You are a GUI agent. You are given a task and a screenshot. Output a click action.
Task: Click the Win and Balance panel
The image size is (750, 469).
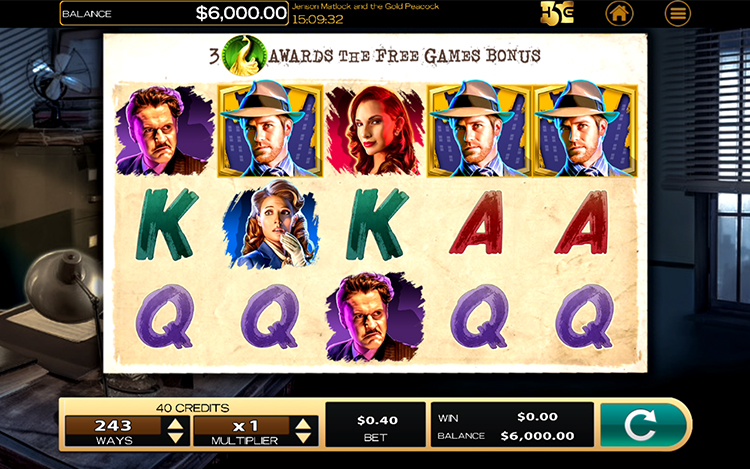tap(512, 425)
